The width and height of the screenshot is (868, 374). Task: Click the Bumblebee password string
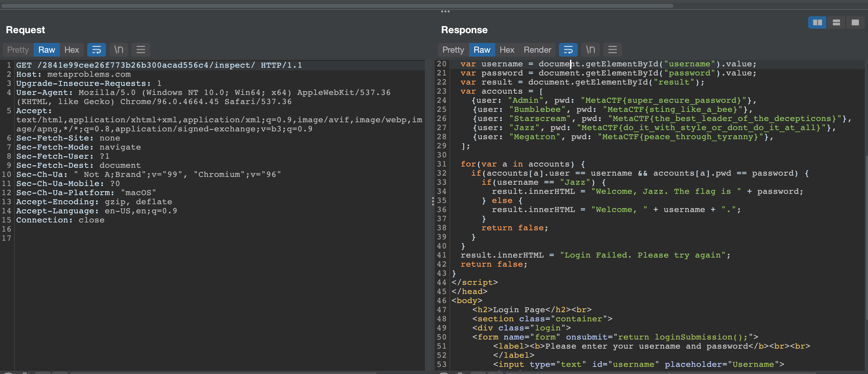672,109
